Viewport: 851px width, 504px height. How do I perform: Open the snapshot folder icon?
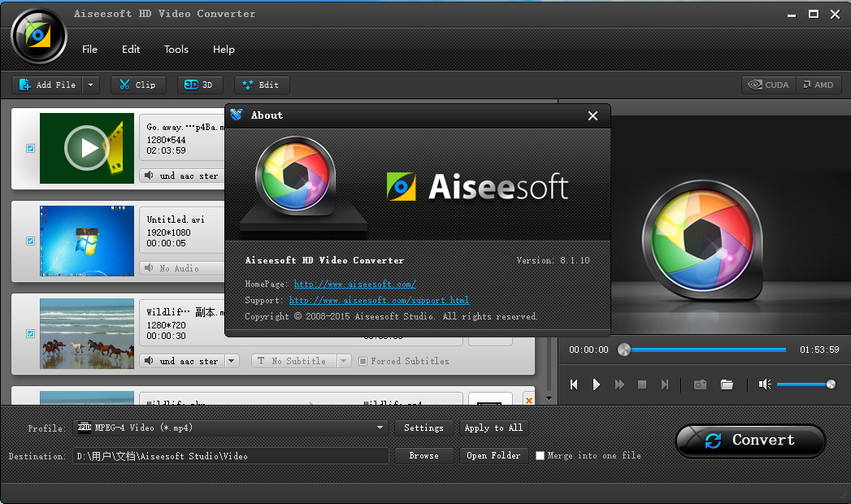727,385
